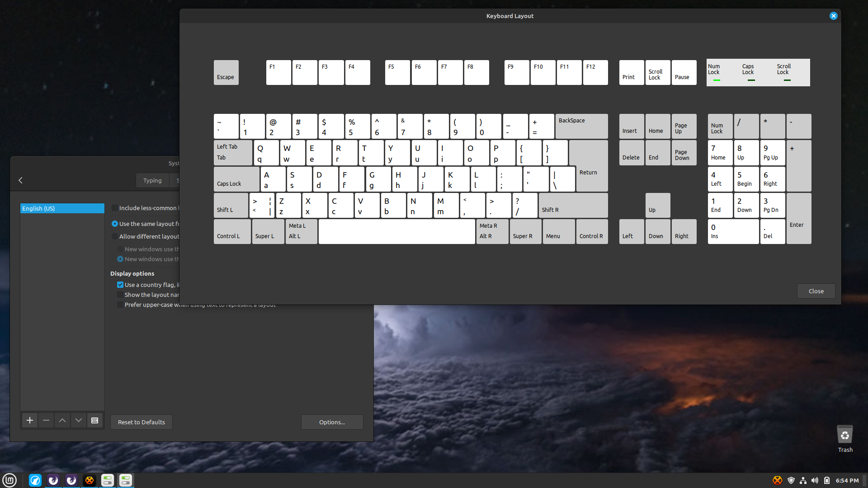This screenshot has height=488, width=868.
Task: Click the F12 key
Action: click(595, 72)
